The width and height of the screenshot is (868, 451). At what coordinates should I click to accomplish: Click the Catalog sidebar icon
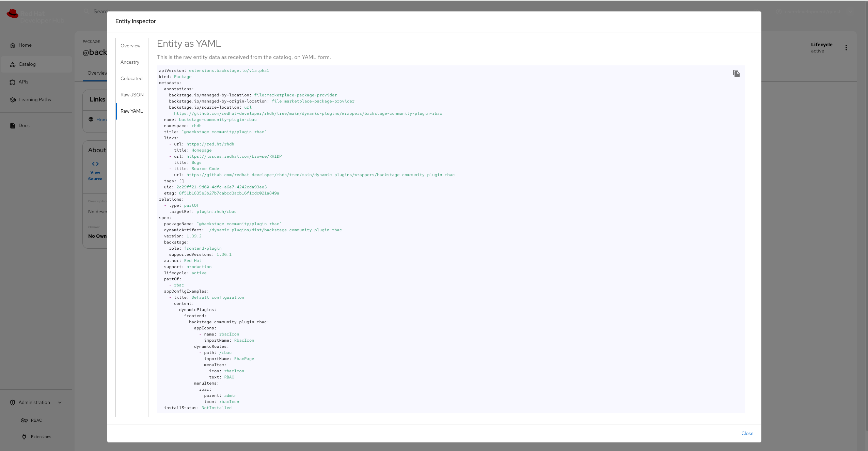[x=13, y=64]
